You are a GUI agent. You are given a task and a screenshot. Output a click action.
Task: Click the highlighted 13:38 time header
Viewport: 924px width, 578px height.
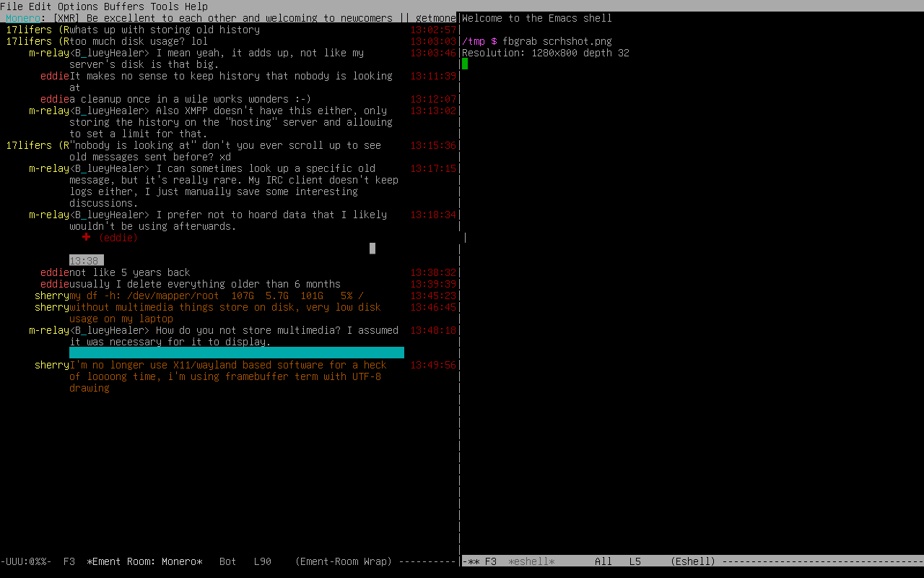click(86, 260)
